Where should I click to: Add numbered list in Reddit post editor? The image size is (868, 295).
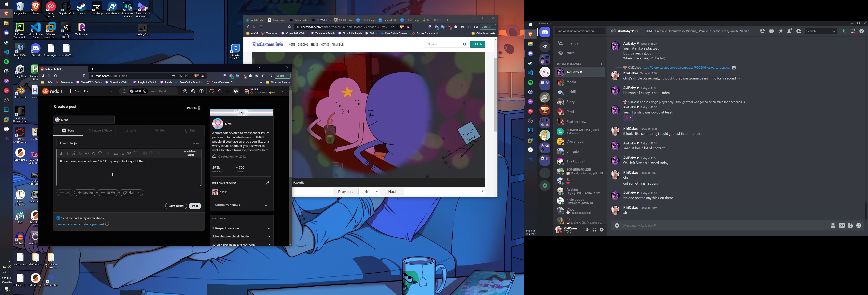tap(123, 153)
